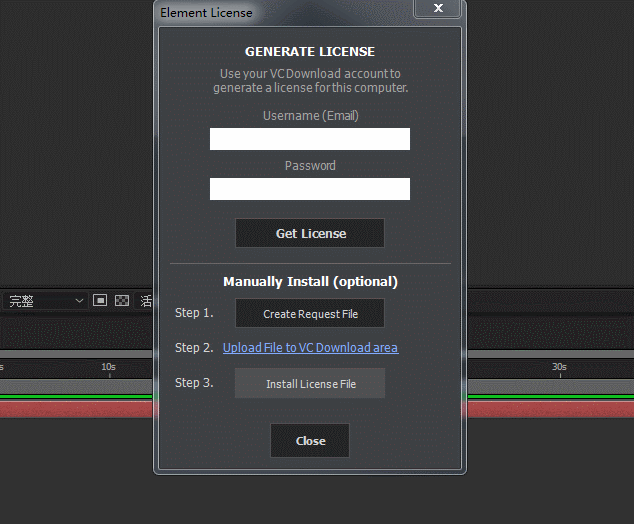
Task: Open Upload File to VC Download area link
Action: pos(310,348)
